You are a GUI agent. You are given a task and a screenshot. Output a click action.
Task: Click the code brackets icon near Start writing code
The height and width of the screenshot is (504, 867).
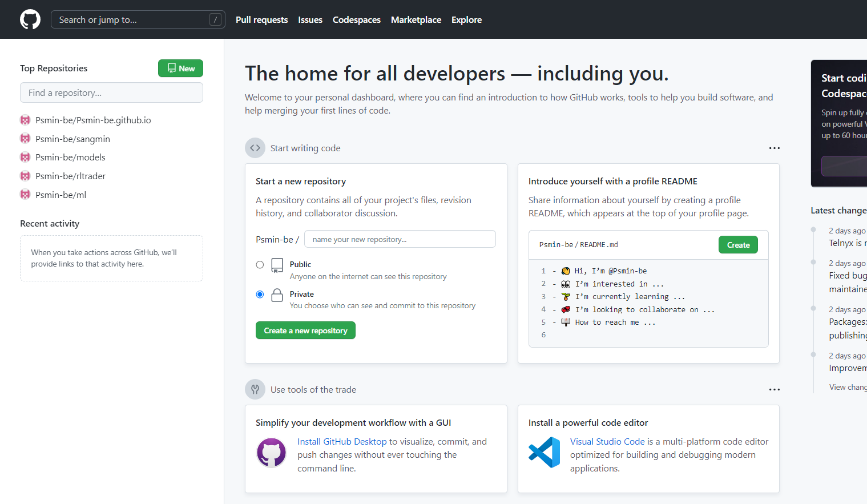point(255,148)
